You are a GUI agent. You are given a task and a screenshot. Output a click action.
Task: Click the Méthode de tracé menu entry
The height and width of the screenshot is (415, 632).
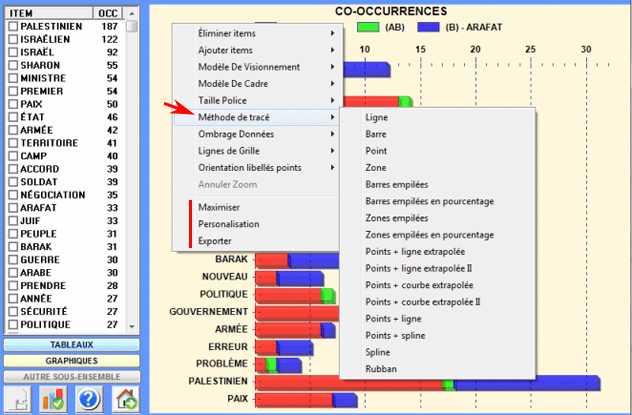[x=257, y=117]
